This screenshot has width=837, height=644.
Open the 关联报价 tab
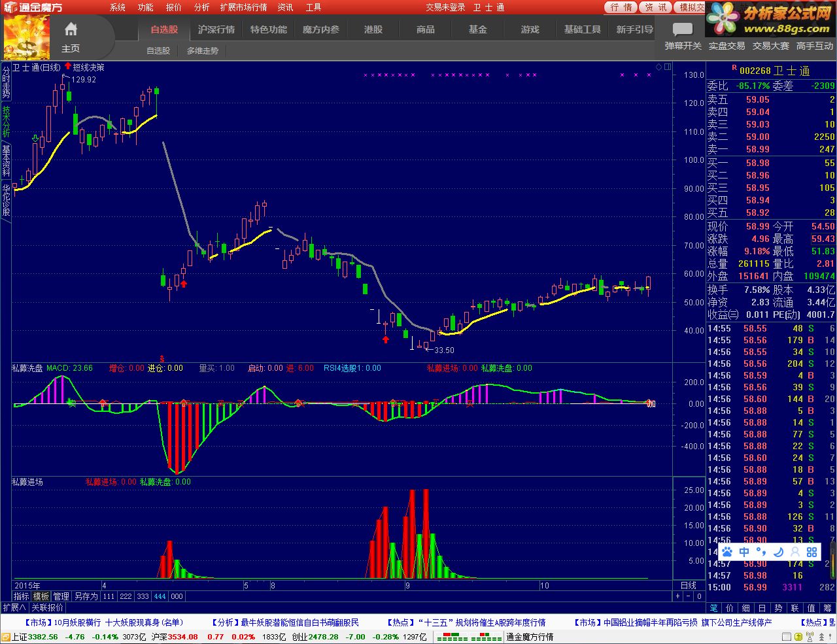click(x=47, y=607)
